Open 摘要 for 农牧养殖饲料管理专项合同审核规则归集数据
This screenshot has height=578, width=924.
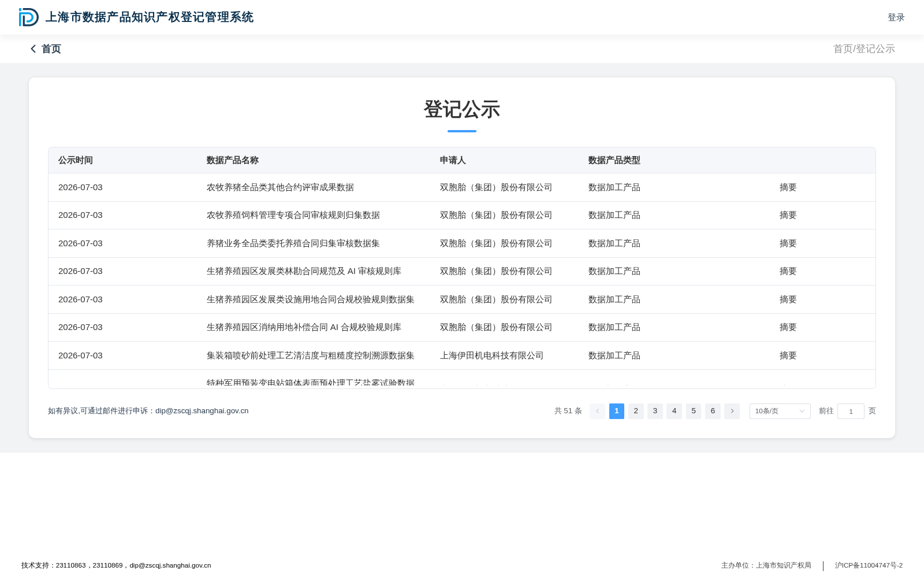click(x=788, y=215)
